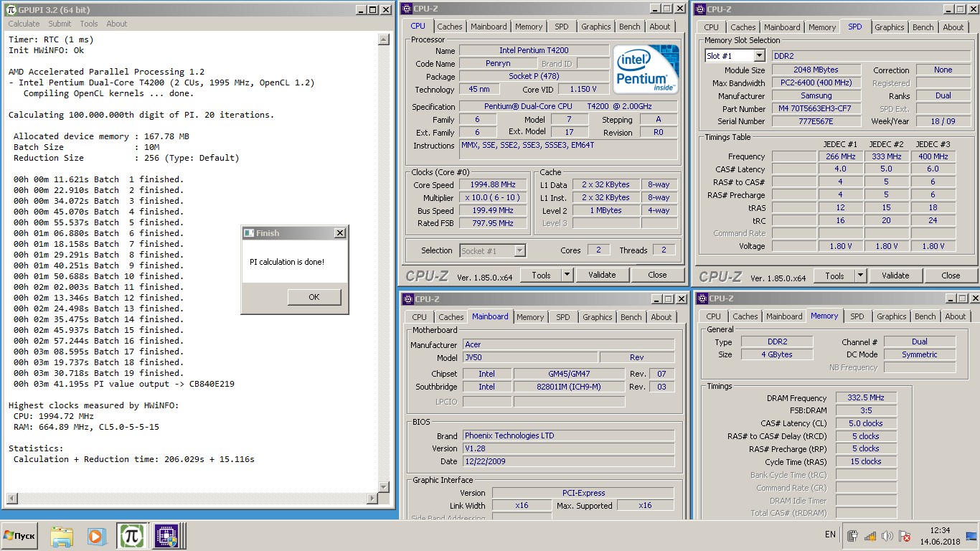Expand Tools arrow in CPU-Z SPD window
Screen dimensions: 980x551
point(860,275)
